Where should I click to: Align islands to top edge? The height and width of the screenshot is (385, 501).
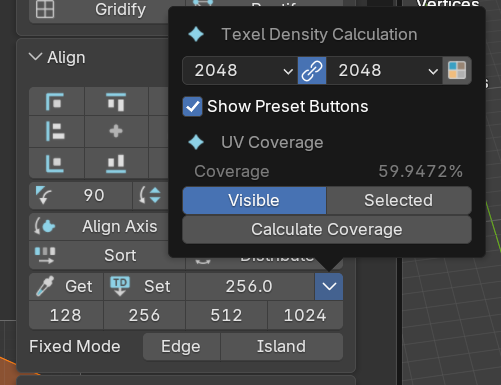point(116,101)
